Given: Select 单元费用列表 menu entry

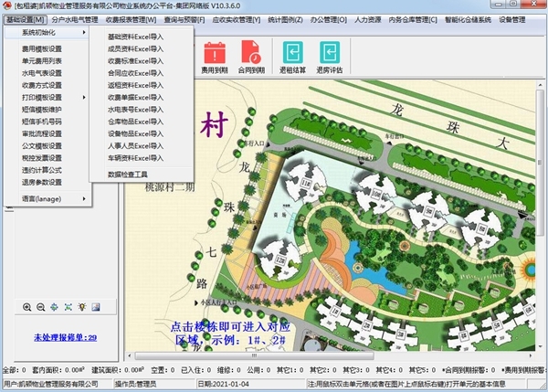Looking at the screenshot, I should point(42,61).
